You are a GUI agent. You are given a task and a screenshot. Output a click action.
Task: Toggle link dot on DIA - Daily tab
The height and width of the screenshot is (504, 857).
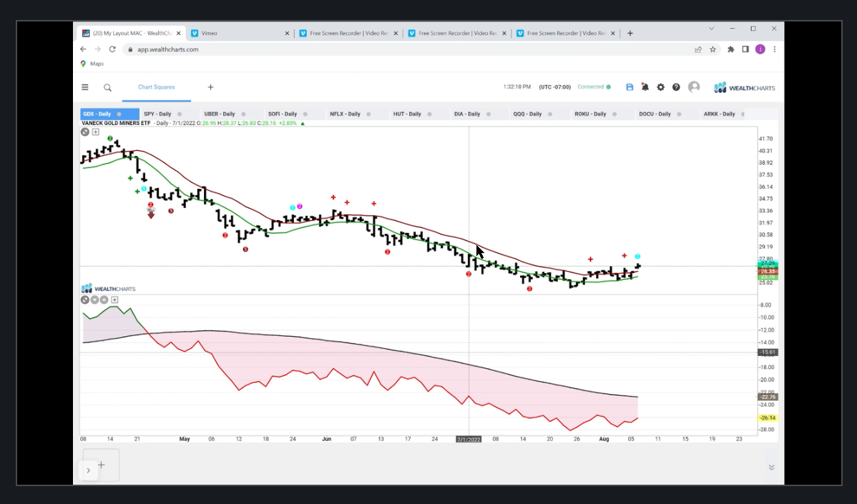tap(489, 114)
